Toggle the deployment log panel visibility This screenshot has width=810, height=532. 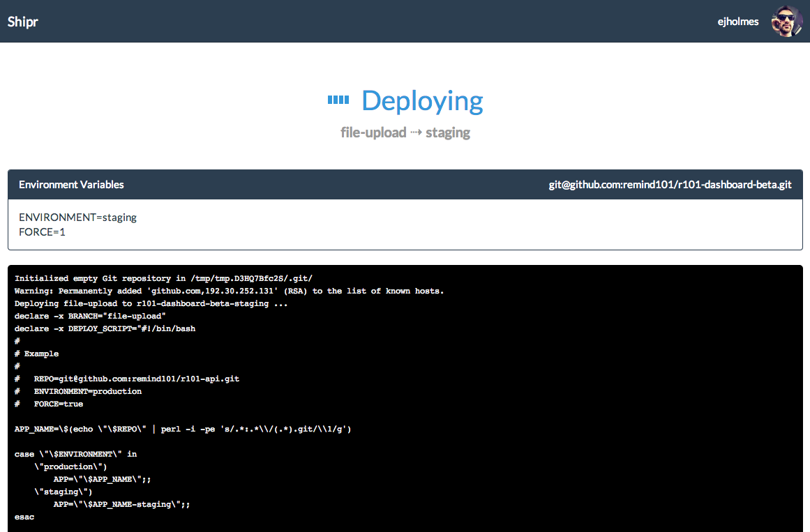[x=405, y=397]
